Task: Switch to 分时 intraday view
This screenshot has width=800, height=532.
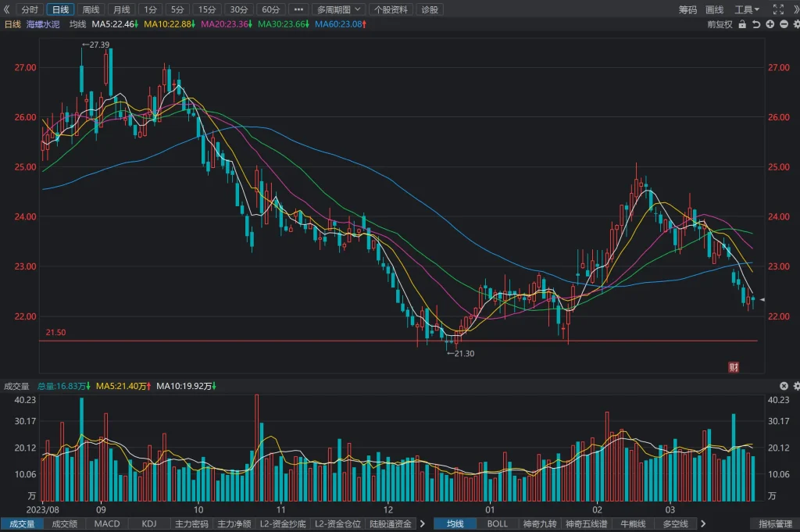Action: 30,9
